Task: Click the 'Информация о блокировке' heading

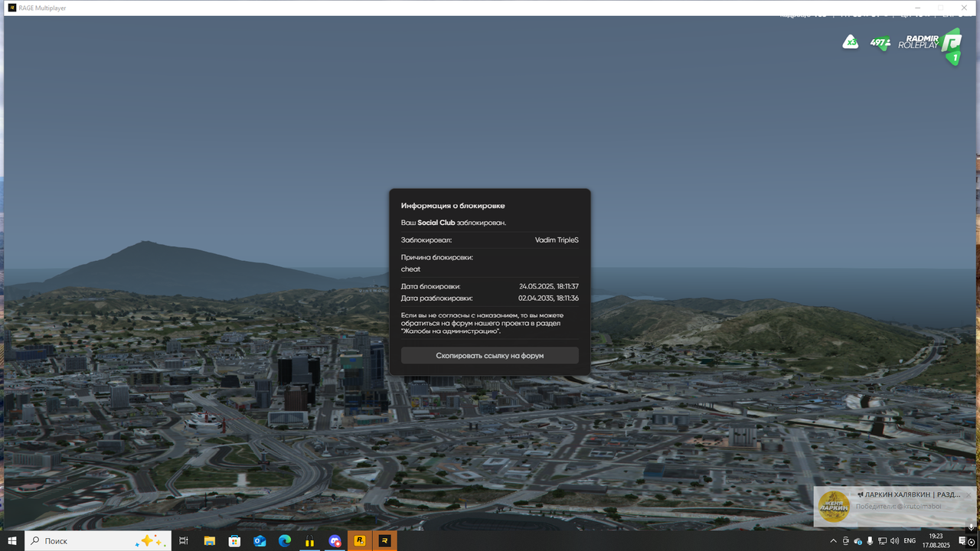Action: pos(453,206)
